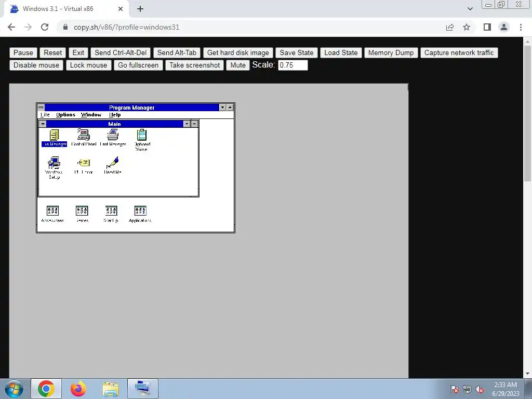Viewport: 532px width, 399px height.
Task: Bookmark this page with the star icon
Action: pos(467,27)
